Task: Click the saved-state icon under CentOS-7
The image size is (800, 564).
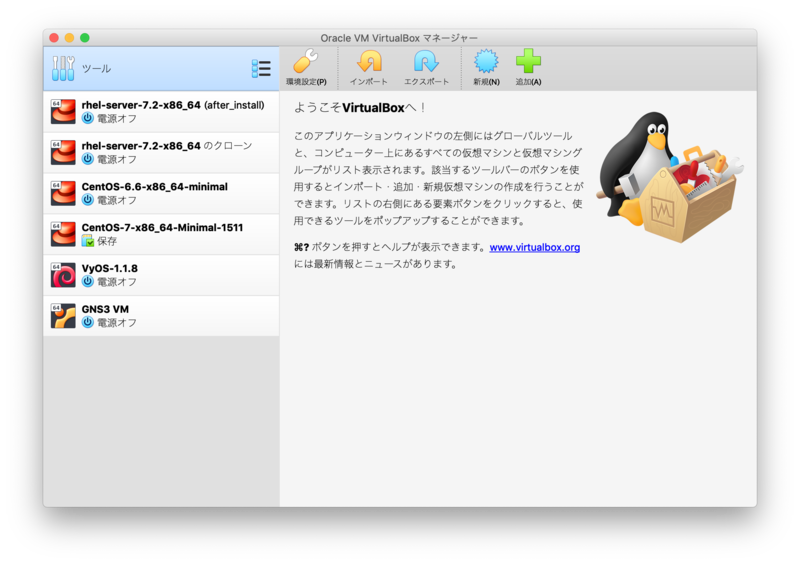Action: (x=88, y=240)
